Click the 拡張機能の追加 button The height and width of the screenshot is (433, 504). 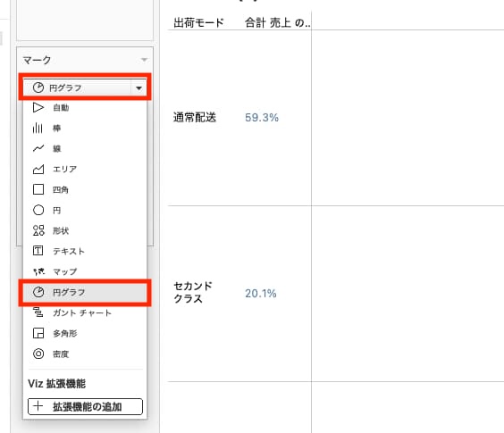click(x=85, y=406)
